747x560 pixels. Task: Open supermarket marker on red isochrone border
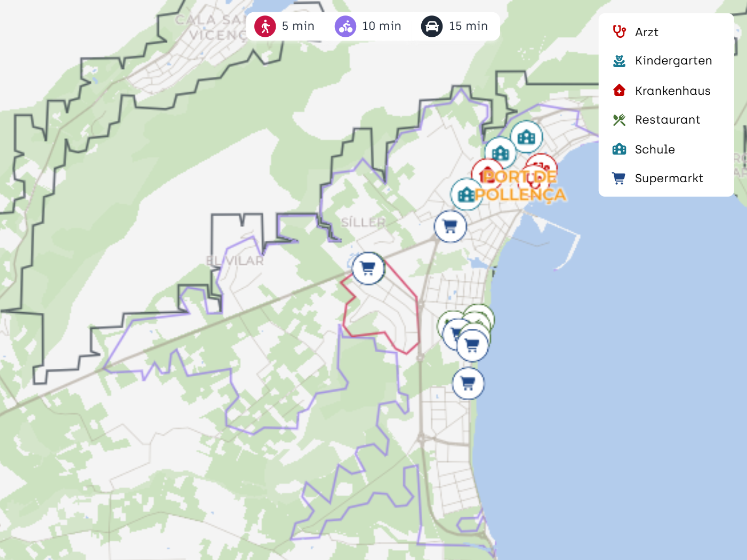click(x=368, y=268)
